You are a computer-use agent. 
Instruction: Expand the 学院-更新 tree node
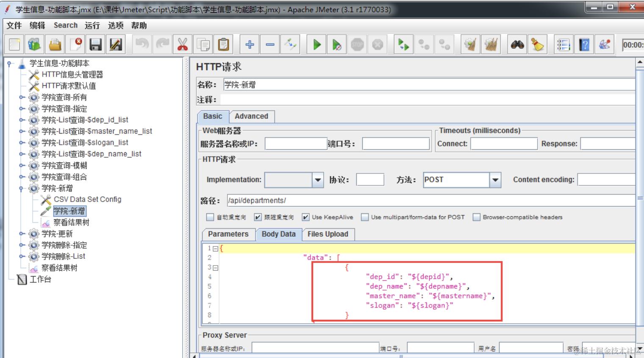click(x=21, y=234)
